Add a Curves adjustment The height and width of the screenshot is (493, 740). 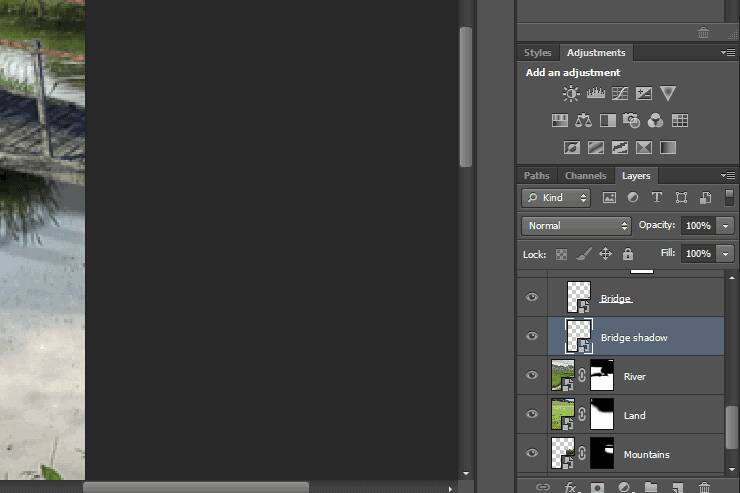pos(620,94)
